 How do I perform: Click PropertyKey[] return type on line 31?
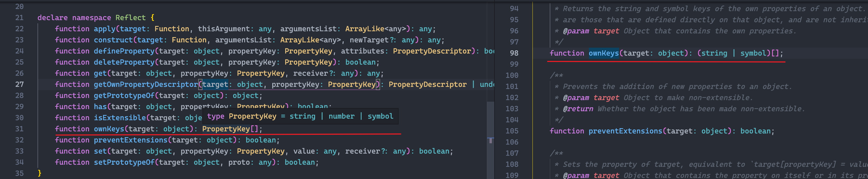tap(230, 129)
